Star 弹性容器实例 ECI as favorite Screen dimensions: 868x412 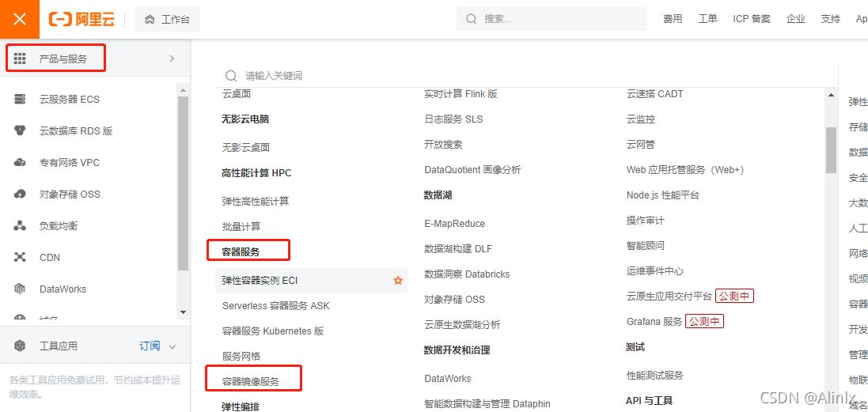click(x=397, y=281)
